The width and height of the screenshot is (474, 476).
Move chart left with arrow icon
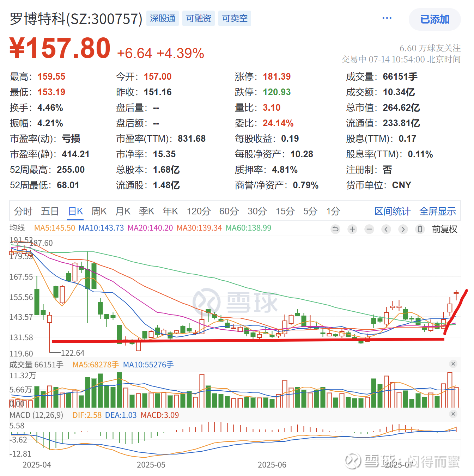386,229
